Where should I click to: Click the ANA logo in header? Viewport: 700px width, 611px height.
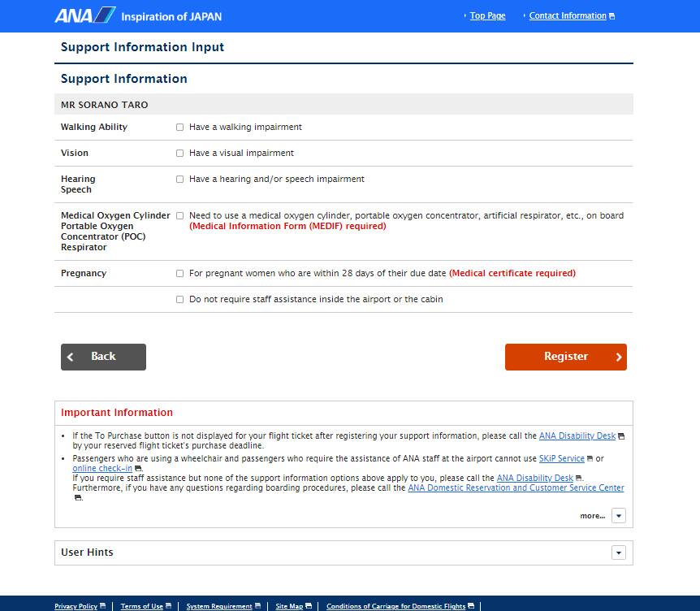click(85, 15)
